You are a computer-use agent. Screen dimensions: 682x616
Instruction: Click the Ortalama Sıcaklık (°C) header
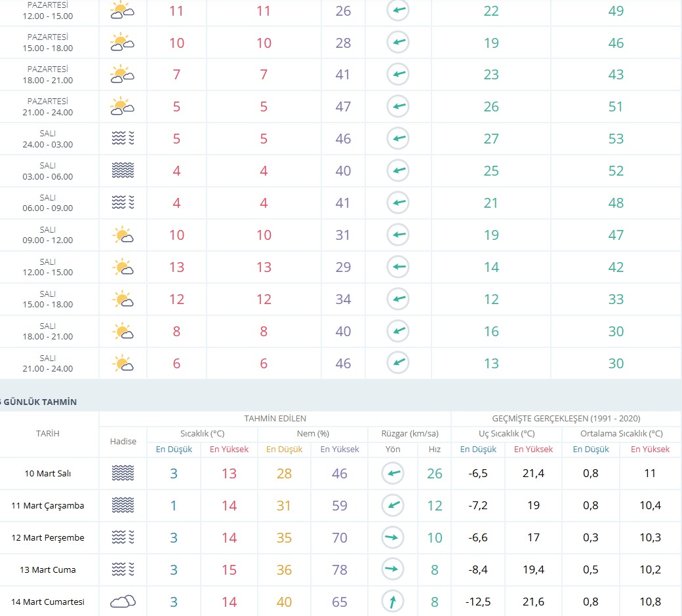622,433
